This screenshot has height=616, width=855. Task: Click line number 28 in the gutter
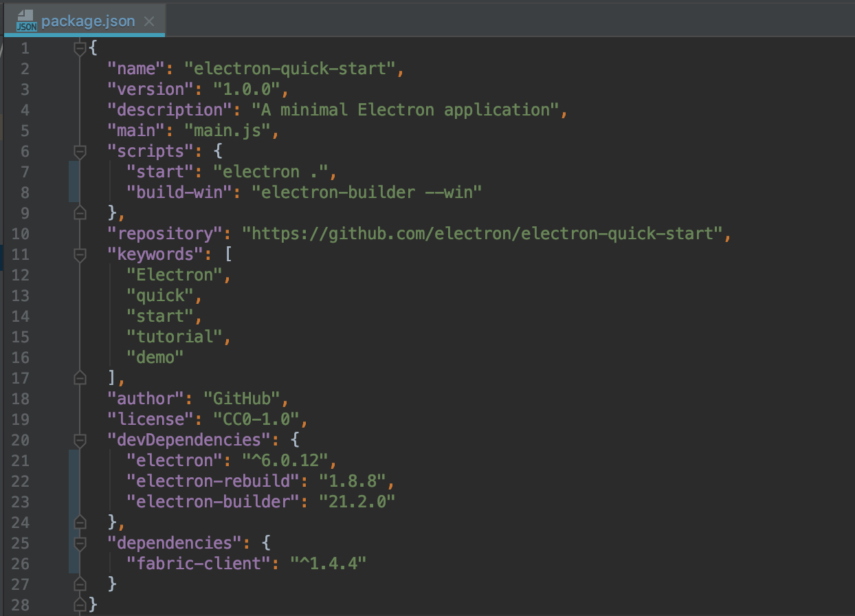21,605
